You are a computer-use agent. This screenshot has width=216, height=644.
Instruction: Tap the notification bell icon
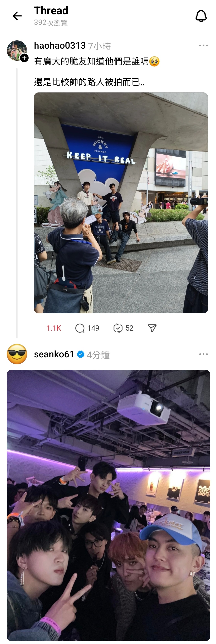pyautogui.click(x=201, y=16)
